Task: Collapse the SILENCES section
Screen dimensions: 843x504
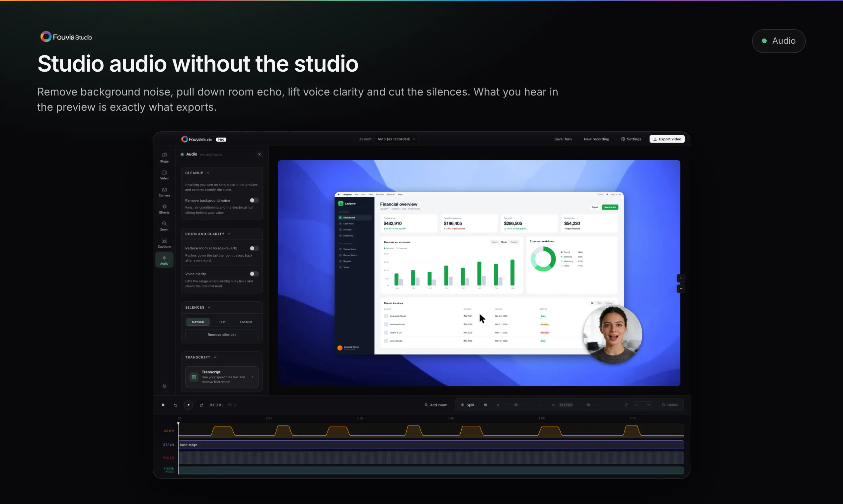Action: pos(198,307)
